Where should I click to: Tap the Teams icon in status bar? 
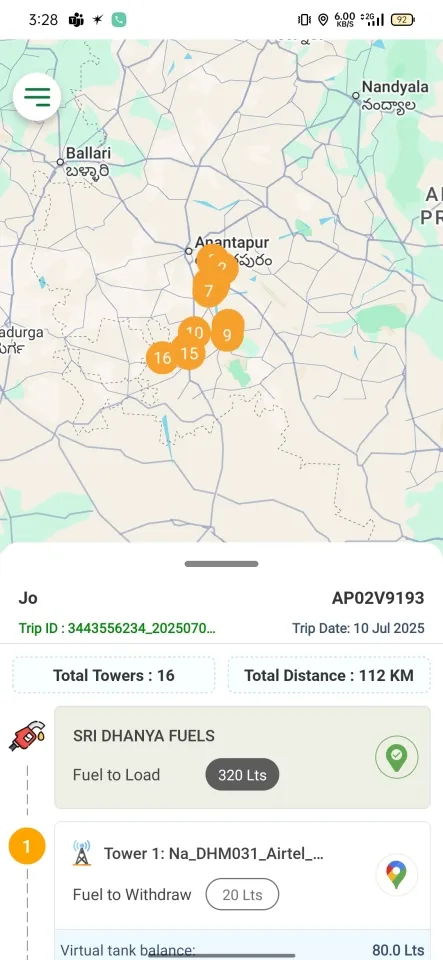pos(76,20)
